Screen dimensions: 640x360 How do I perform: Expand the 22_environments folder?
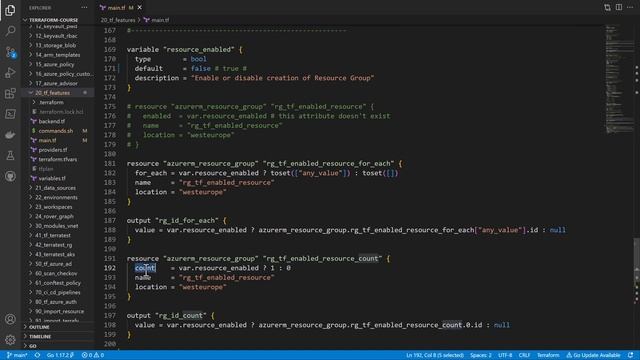pos(56,197)
